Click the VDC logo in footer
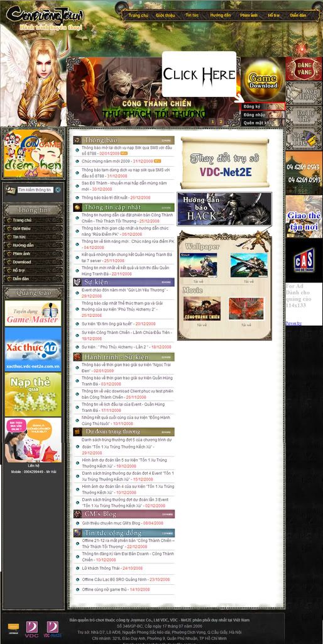323x644 pixels. pyautogui.click(x=31, y=628)
